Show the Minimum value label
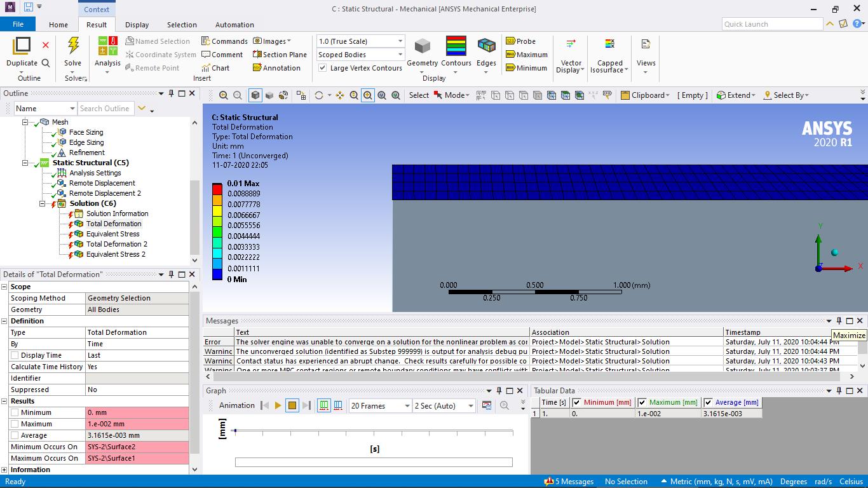The width and height of the screenshot is (868, 488). click(526, 68)
